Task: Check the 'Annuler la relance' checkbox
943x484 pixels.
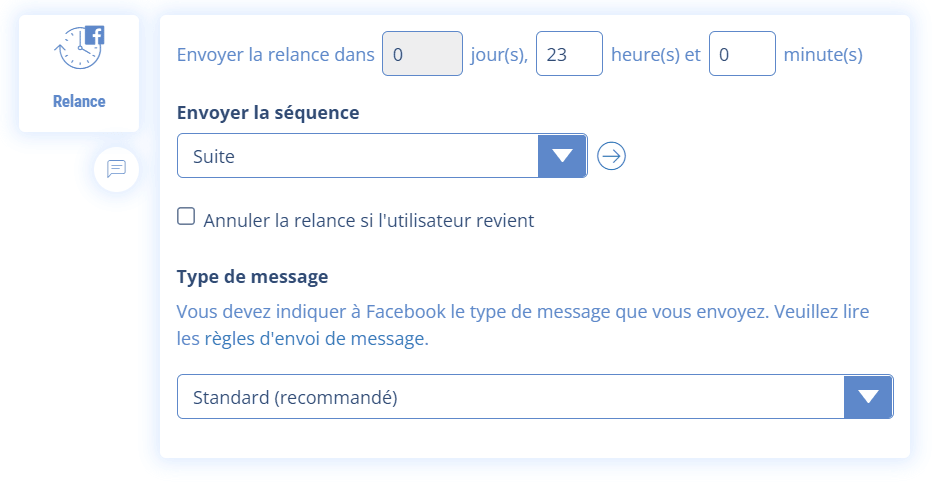Action: [186, 217]
